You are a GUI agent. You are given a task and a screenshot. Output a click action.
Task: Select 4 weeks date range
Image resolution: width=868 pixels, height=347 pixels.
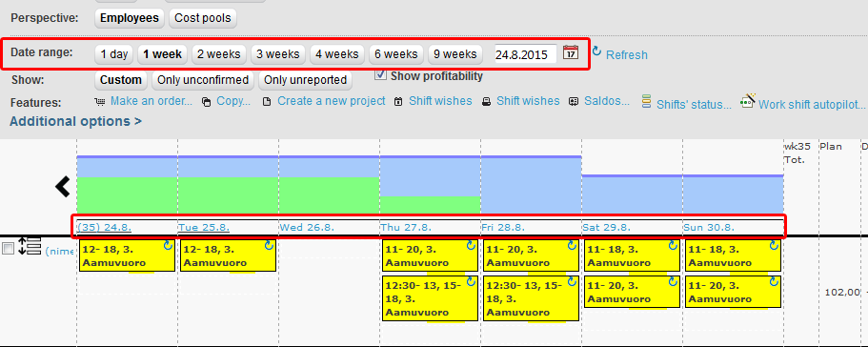pos(337,54)
